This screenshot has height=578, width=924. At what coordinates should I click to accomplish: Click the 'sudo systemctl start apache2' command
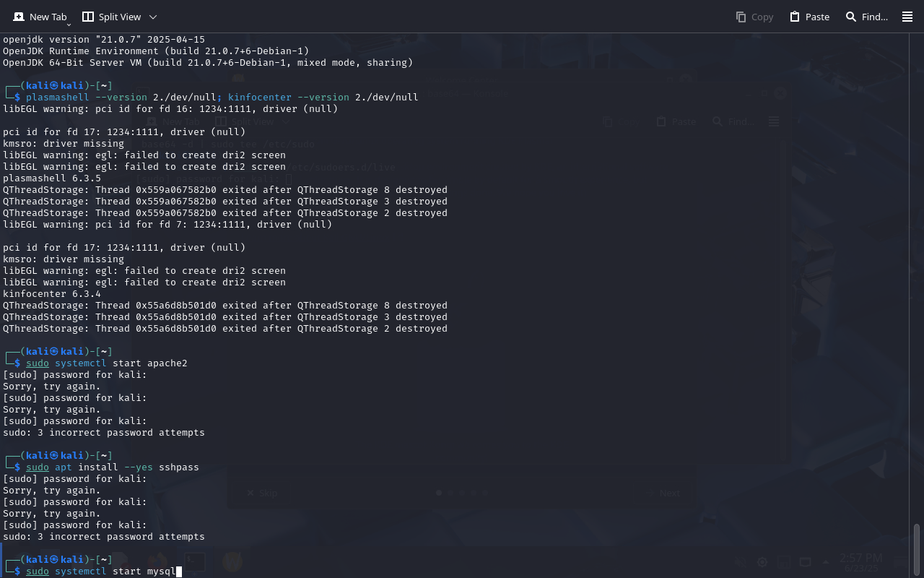pos(107,363)
